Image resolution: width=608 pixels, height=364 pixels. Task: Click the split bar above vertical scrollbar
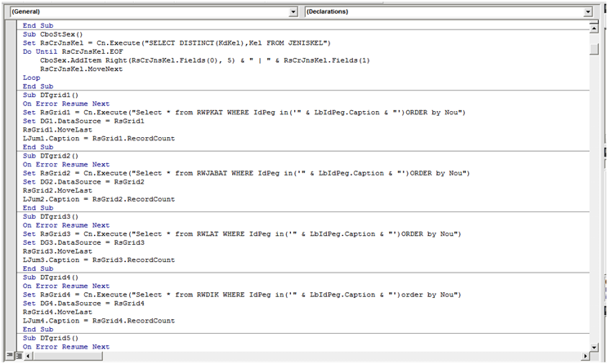click(x=594, y=22)
